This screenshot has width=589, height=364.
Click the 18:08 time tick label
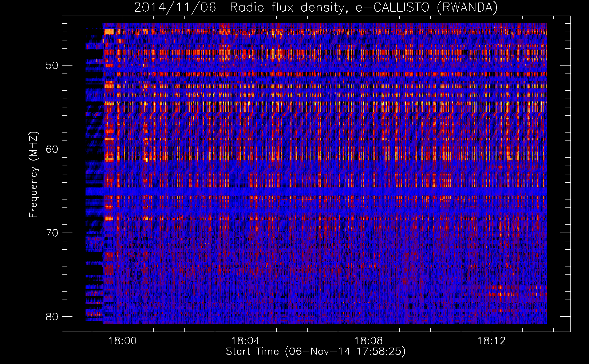369,341
